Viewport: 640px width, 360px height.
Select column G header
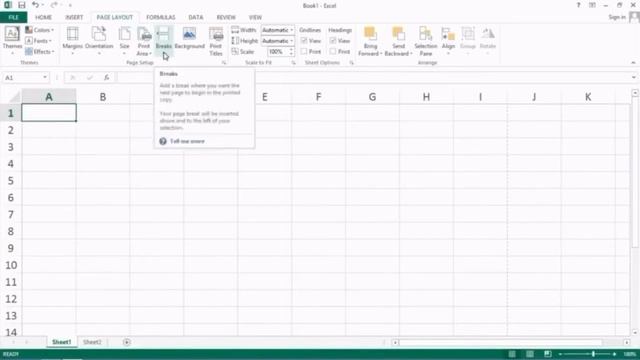click(x=372, y=97)
